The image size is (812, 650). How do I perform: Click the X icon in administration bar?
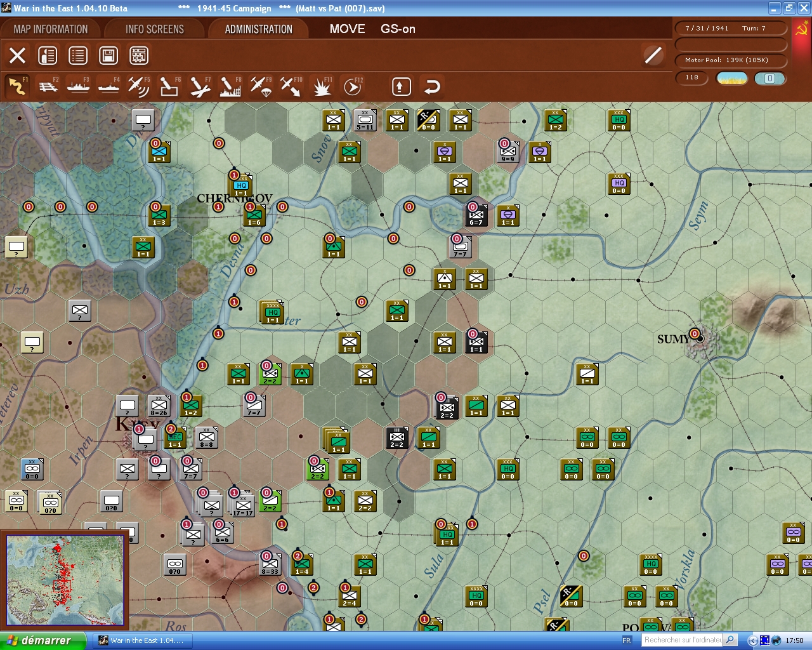(18, 55)
